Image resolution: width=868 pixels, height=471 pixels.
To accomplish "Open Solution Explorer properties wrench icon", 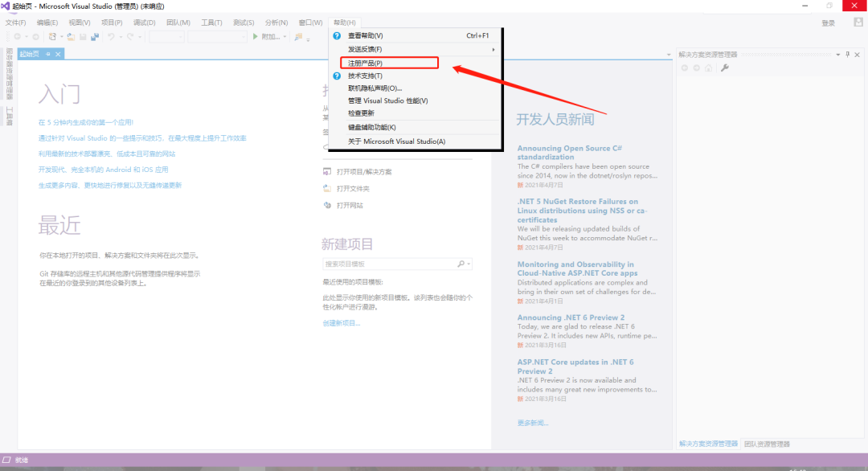I will click(725, 68).
